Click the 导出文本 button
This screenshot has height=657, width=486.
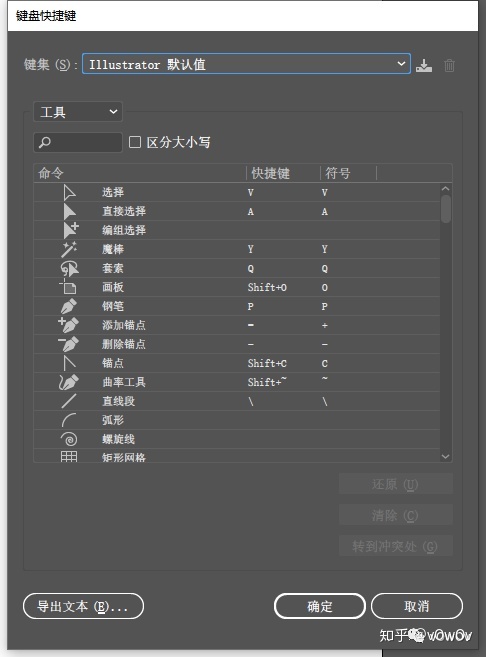[83, 606]
